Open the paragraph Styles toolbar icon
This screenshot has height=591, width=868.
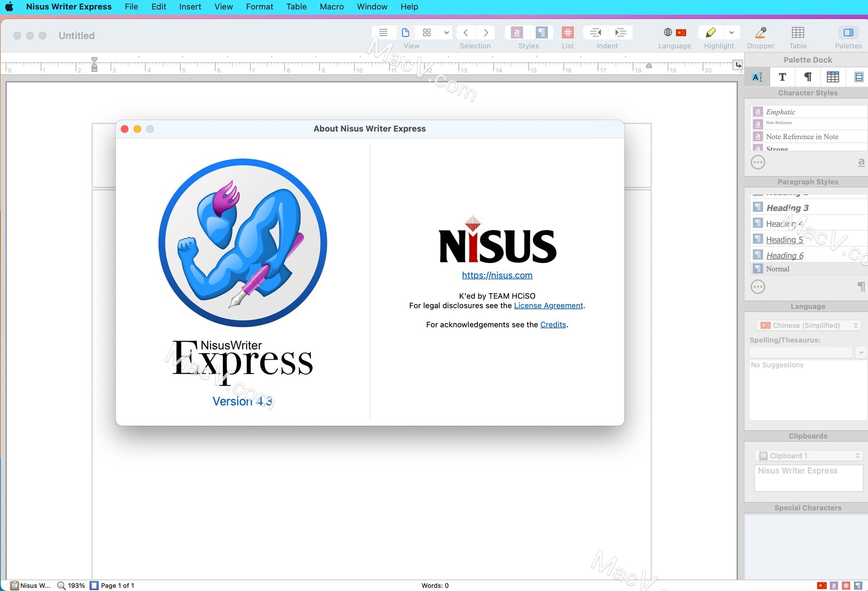541,33
